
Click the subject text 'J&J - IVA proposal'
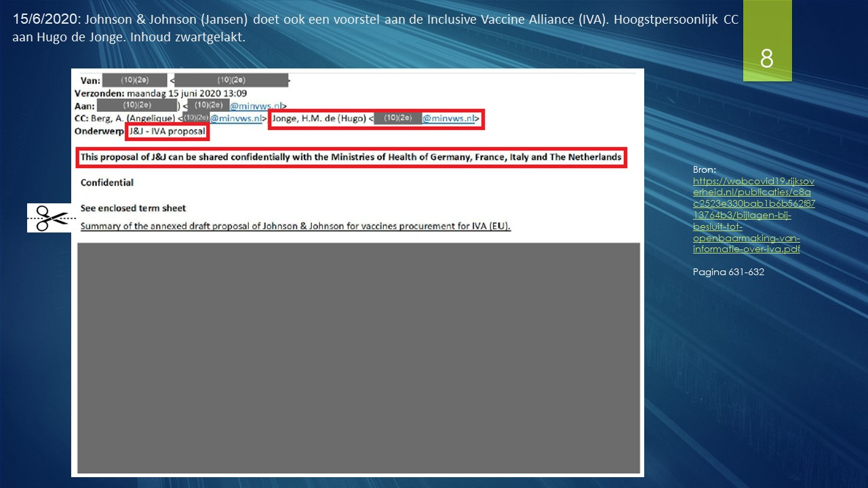point(167,131)
